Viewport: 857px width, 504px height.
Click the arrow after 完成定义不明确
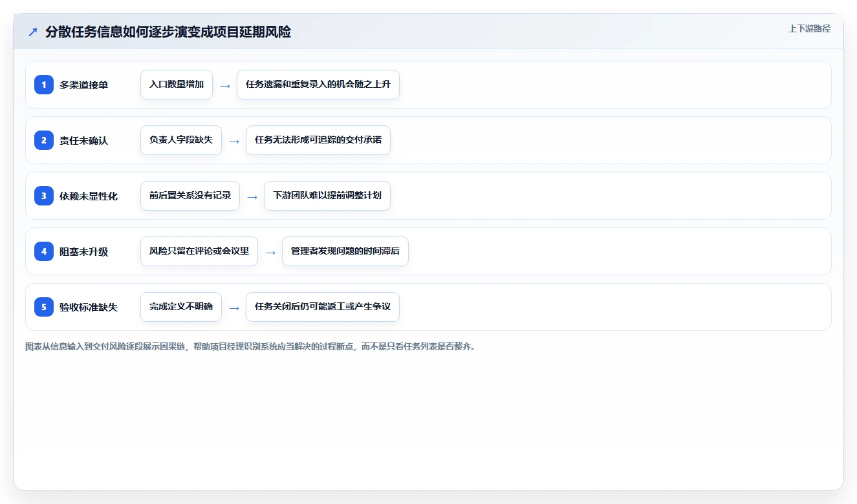click(234, 308)
